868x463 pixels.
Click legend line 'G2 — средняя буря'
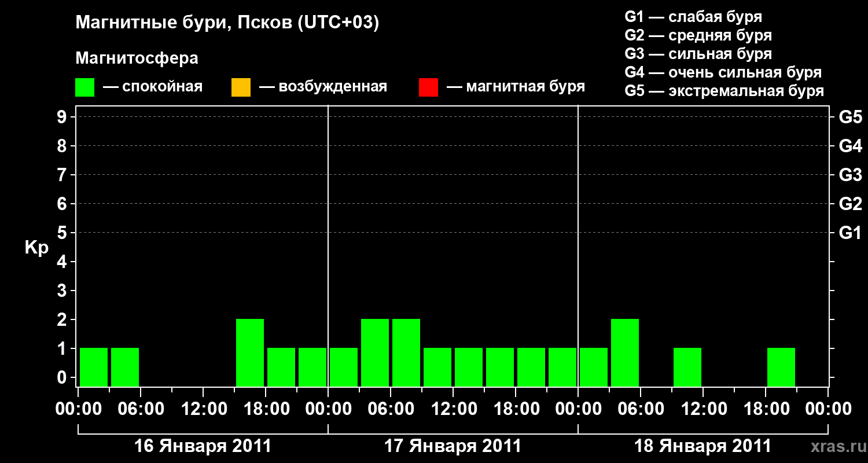698,35
